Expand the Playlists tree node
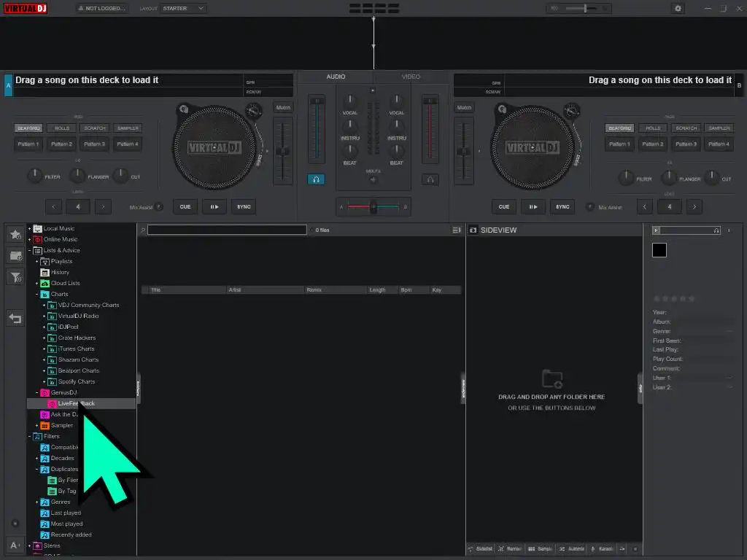Screen dimensions: 747x560 pyautogui.click(x=36, y=262)
